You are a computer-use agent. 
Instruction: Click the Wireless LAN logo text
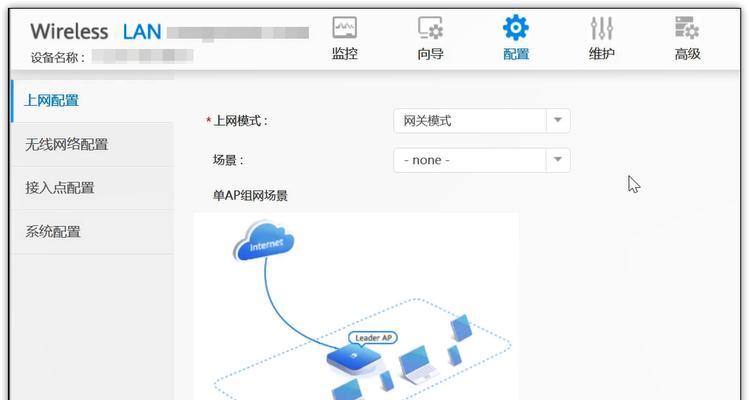pos(96,32)
